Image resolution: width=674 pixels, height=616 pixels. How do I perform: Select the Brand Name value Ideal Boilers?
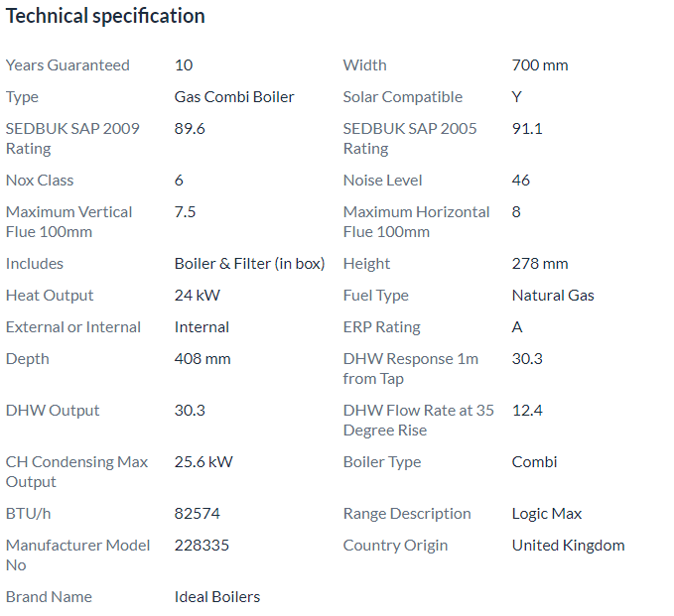pyautogui.click(x=217, y=597)
